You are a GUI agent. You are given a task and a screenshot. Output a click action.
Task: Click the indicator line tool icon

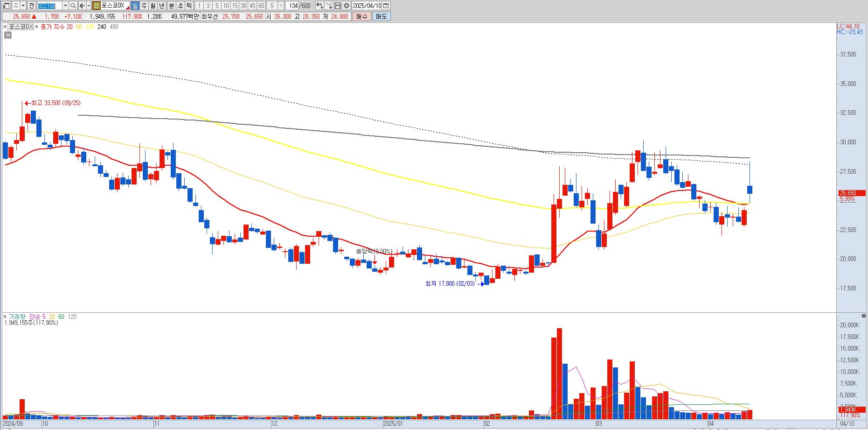(x=329, y=6)
